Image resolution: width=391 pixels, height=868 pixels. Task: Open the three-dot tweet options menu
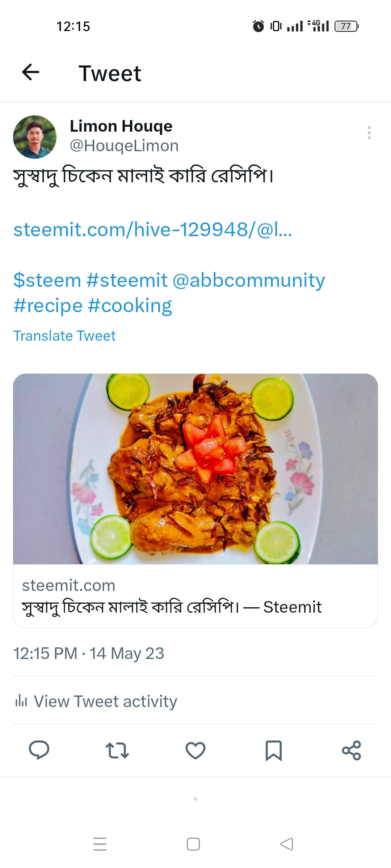(369, 133)
